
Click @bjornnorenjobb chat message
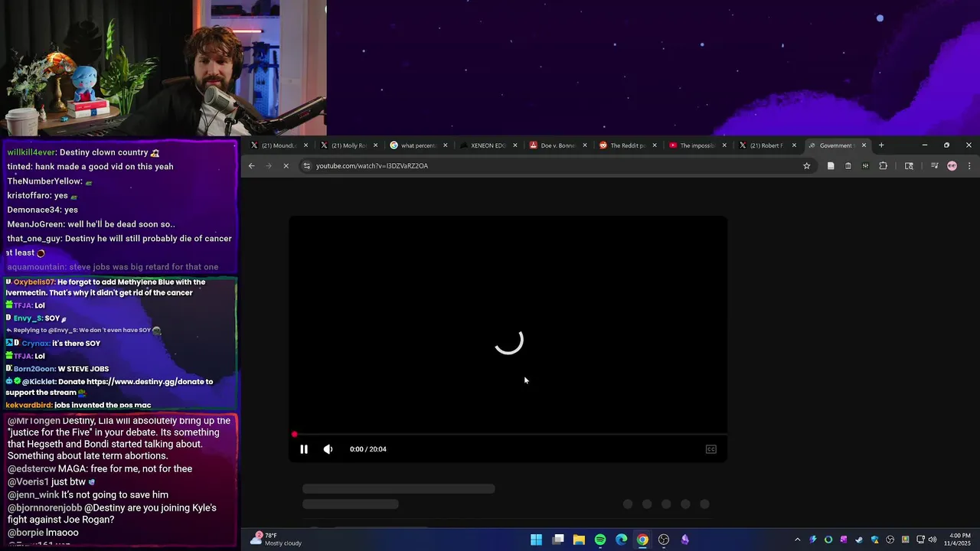(112, 514)
